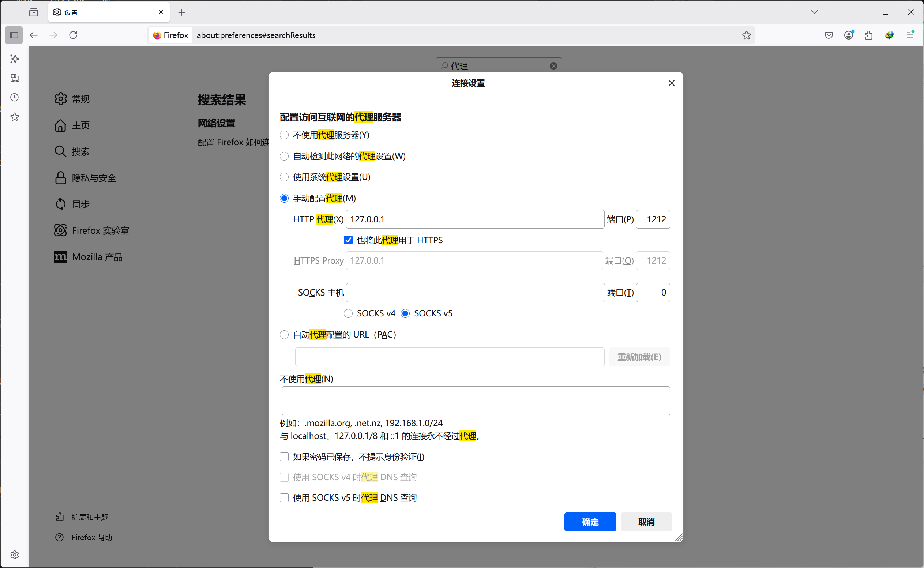Uncheck use this proxy for HTTPS
The height and width of the screenshot is (568, 924).
348,240
